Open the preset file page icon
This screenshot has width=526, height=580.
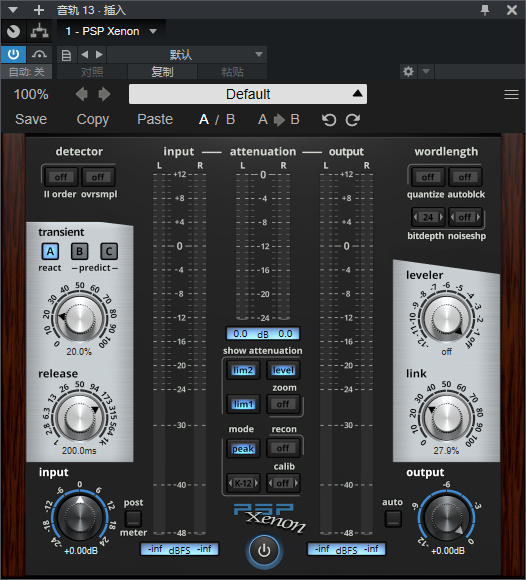[x=66, y=55]
